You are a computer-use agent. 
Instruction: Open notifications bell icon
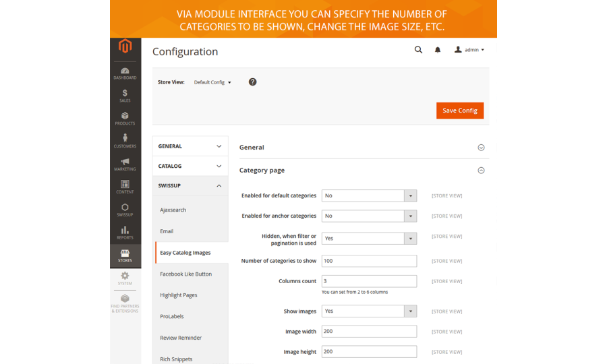tap(438, 50)
